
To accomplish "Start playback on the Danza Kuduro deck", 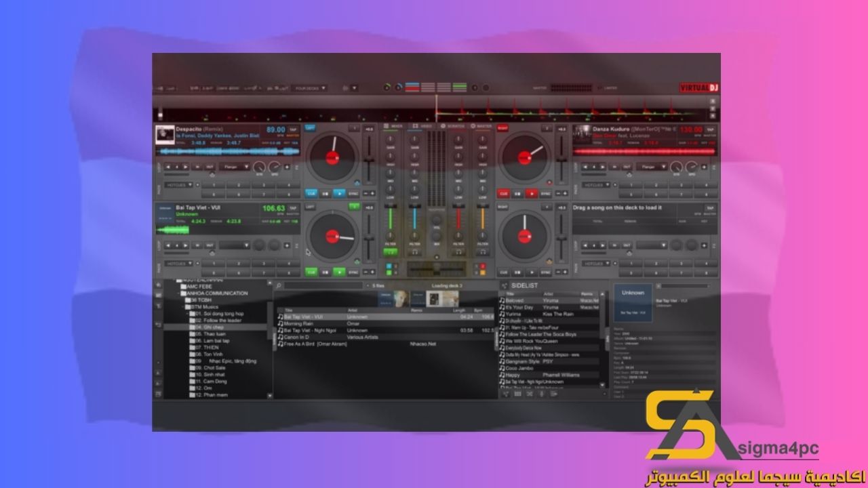I will 532,193.
